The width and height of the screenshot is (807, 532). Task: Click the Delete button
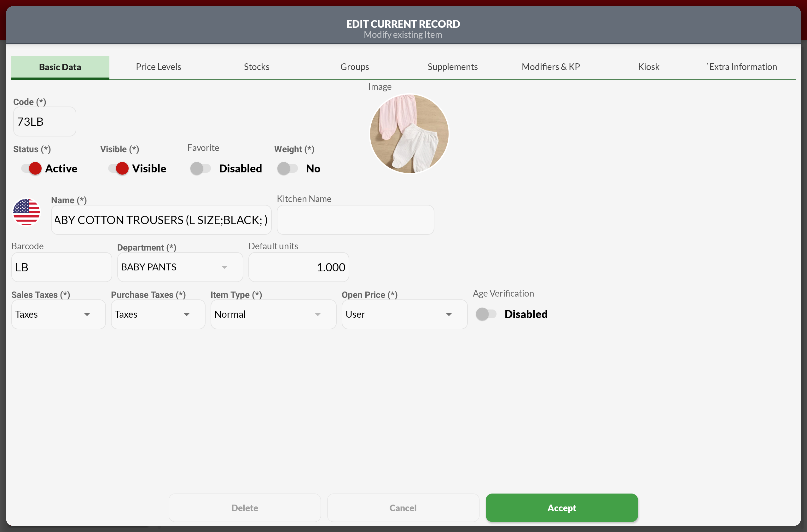coord(244,507)
